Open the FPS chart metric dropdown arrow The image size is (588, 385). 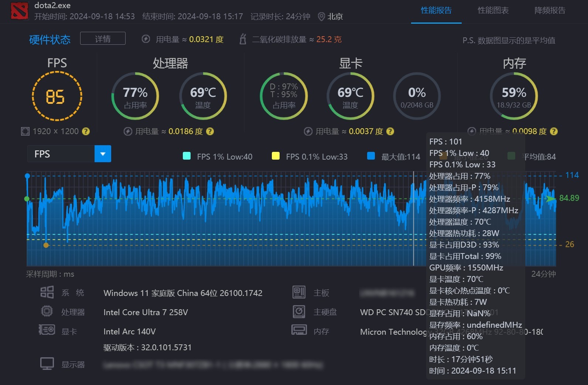103,154
